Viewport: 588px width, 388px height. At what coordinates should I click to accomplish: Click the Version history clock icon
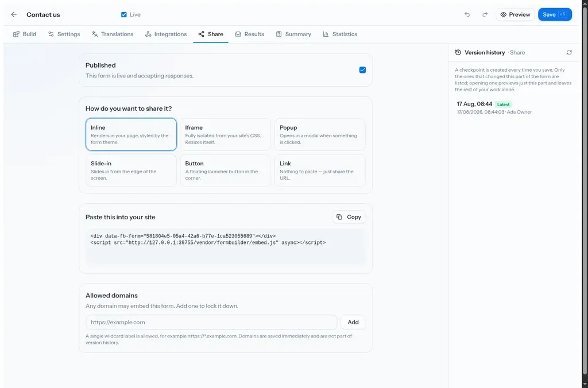pos(458,52)
